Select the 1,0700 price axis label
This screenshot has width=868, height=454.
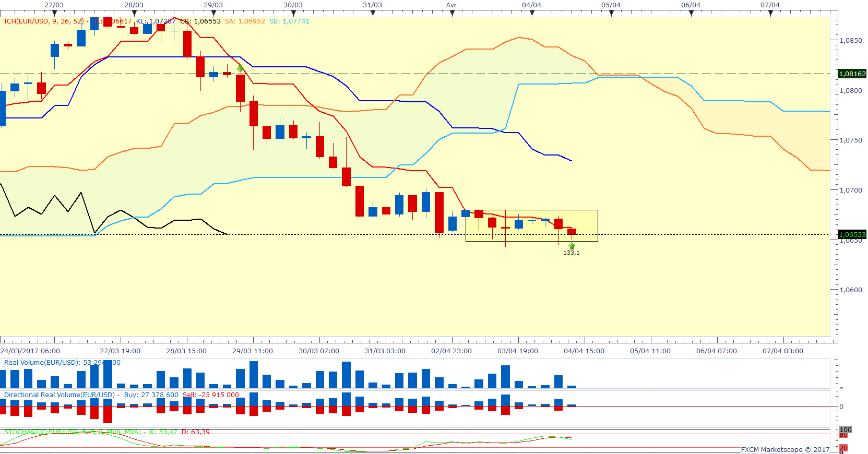851,190
